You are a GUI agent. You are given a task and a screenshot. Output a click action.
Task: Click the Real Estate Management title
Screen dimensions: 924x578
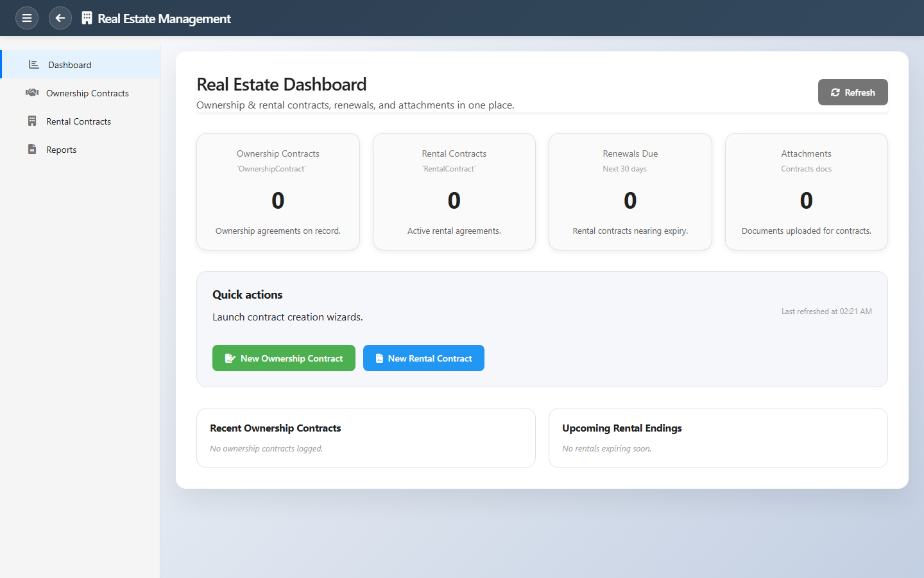(x=164, y=19)
